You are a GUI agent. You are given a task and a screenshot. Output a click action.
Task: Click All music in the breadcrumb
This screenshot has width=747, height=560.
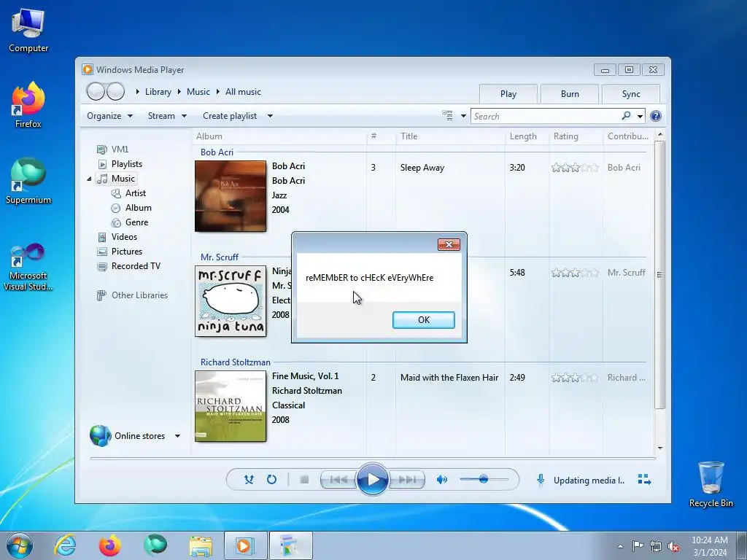(243, 92)
